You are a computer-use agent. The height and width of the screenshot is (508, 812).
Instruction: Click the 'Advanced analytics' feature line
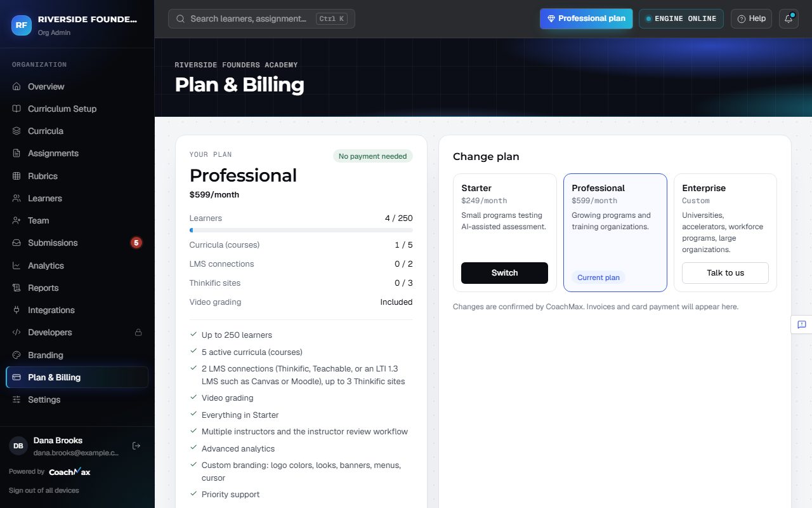click(x=238, y=448)
